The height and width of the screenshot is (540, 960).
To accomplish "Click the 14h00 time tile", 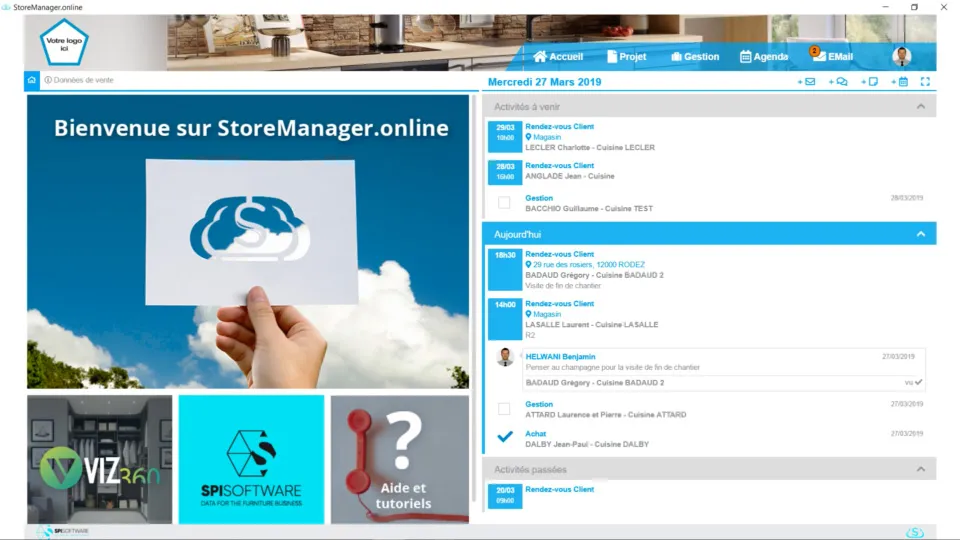I will (505, 319).
